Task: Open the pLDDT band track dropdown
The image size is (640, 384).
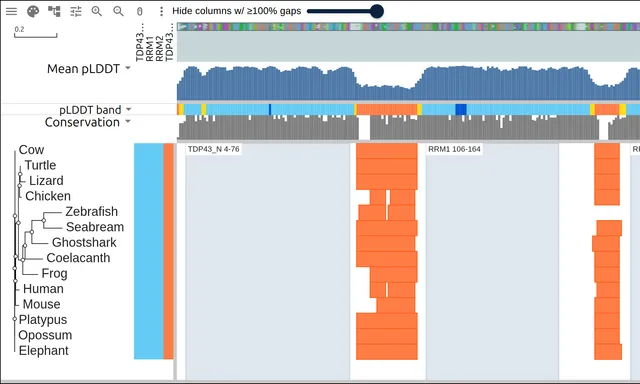Action: coord(129,109)
